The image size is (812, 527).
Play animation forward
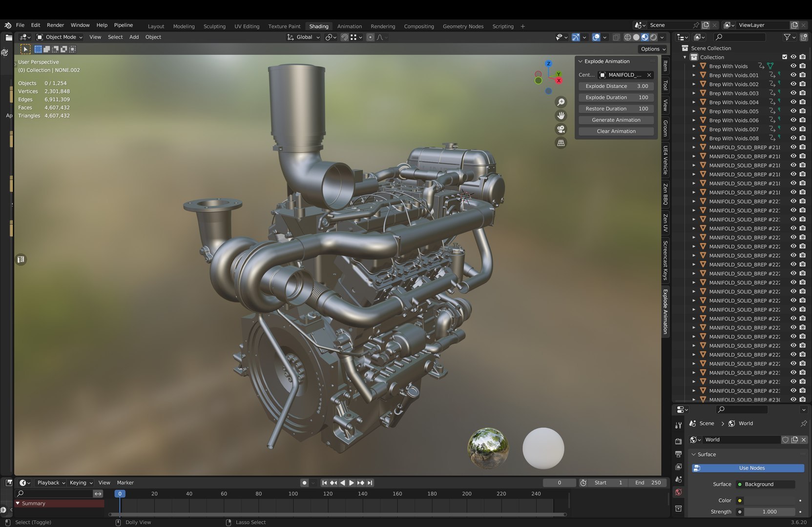tap(351, 483)
